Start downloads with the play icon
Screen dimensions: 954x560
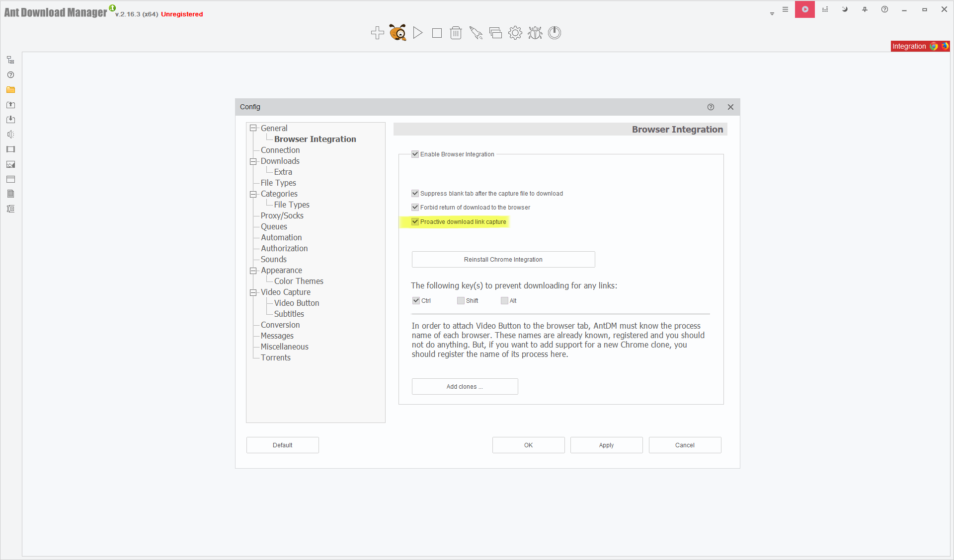click(417, 33)
